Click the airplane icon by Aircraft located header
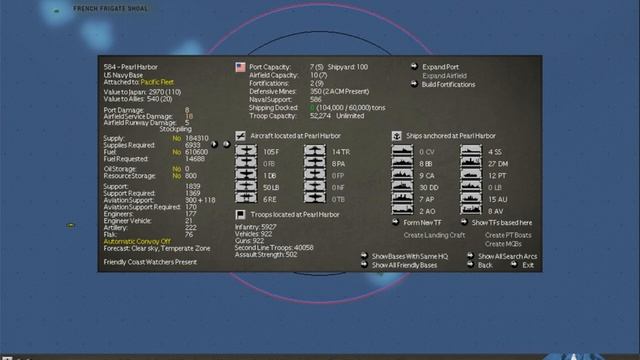Image resolution: width=640 pixels, height=360 pixels. (240, 136)
